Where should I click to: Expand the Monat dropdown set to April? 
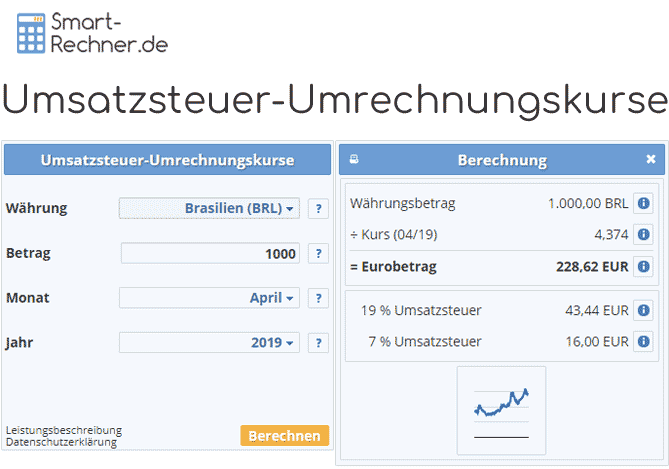point(209,298)
